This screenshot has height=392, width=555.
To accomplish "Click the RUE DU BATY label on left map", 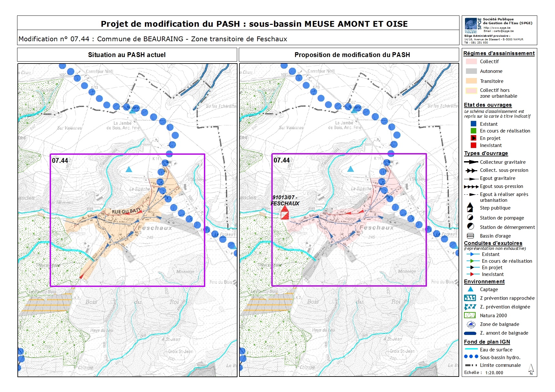I will [x=126, y=211].
